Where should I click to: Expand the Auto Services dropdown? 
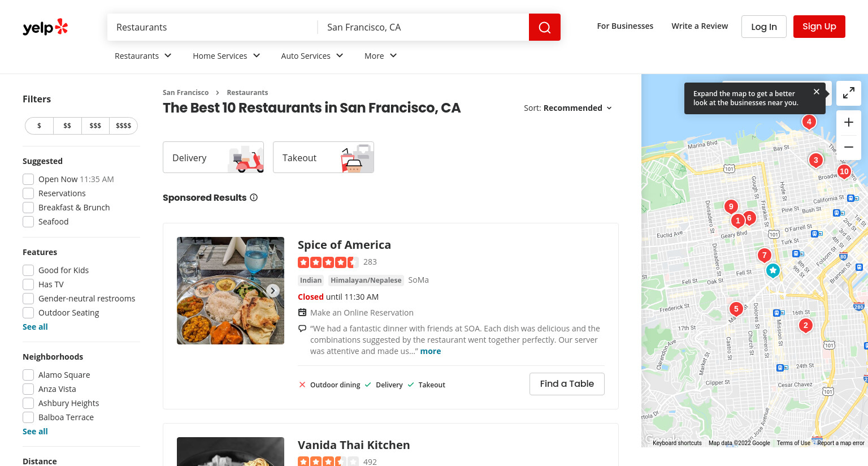point(312,56)
